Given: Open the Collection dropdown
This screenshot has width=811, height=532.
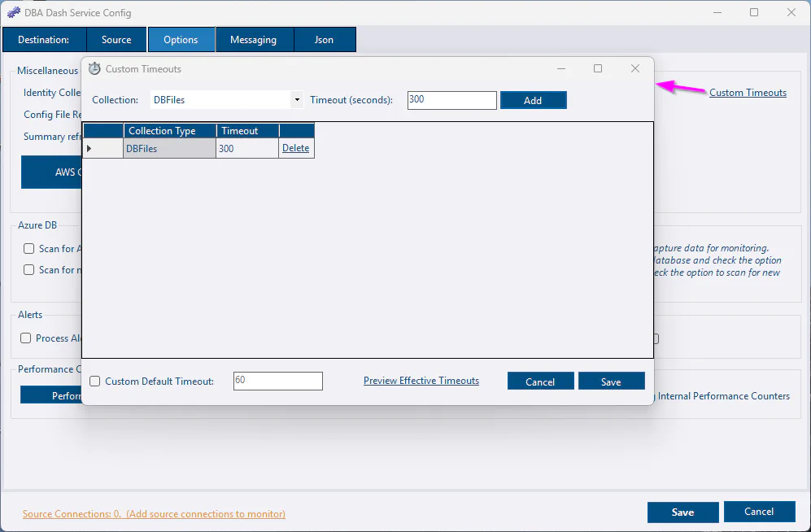Looking at the screenshot, I should [x=298, y=100].
